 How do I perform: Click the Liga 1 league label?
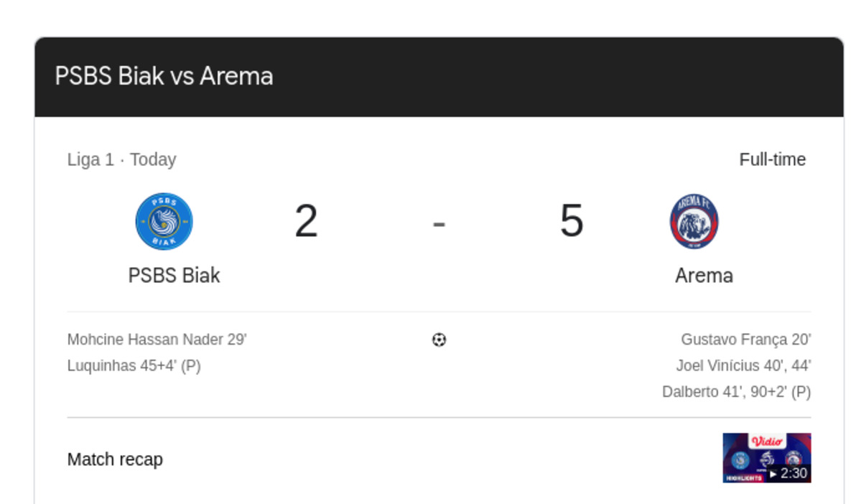tap(90, 160)
